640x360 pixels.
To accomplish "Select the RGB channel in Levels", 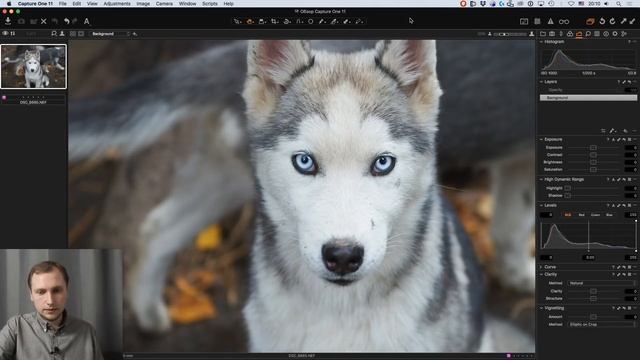I will pos(568,215).
